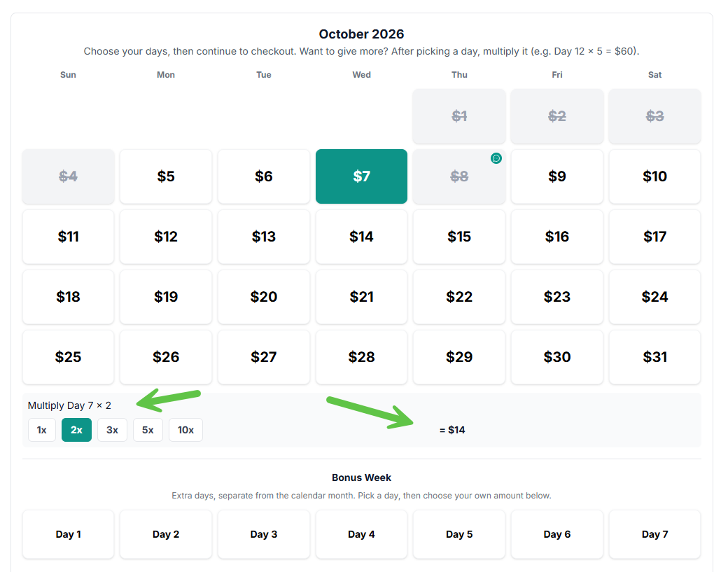Pick the $12 day tile
Image resolution: width=728 pixels, height=572 pixels.
click(x=166, y=237)
